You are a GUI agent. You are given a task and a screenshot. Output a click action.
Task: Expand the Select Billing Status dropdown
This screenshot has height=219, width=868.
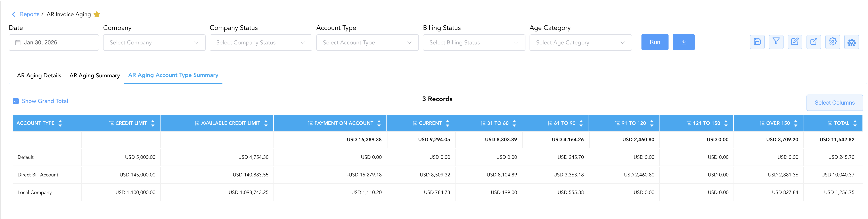(x=474, y=42)
